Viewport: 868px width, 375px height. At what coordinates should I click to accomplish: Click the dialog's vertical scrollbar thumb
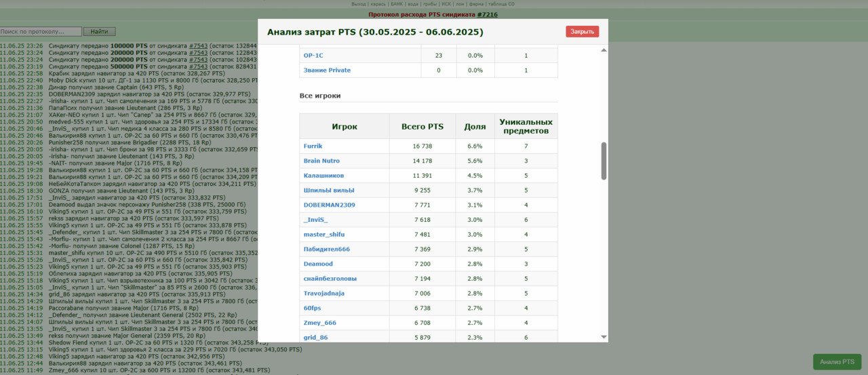(x=604, y=161)
